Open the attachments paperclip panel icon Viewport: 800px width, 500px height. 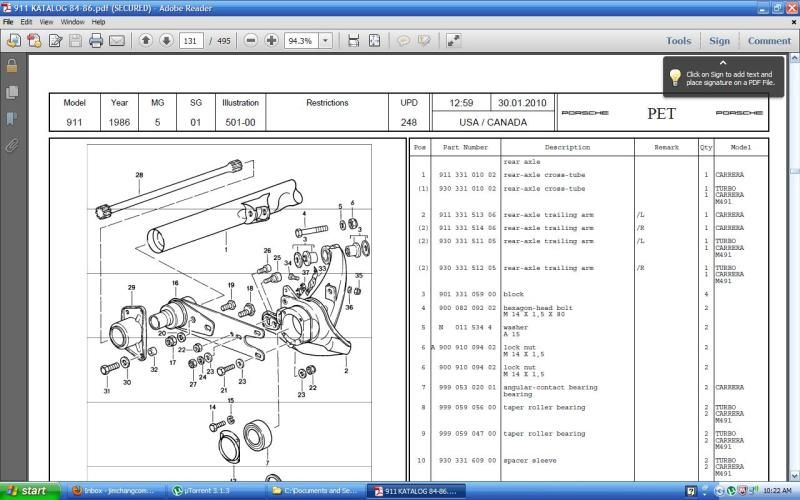tap(12, 145)
